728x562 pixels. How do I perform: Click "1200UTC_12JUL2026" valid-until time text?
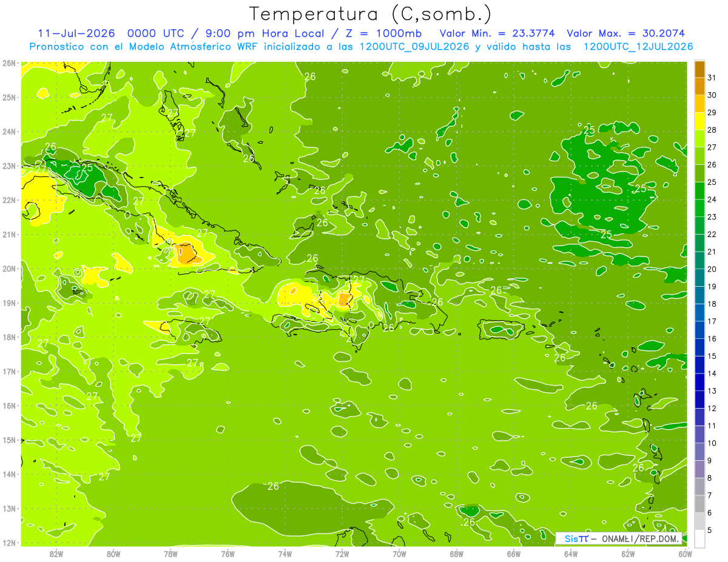tap(638, 47)
